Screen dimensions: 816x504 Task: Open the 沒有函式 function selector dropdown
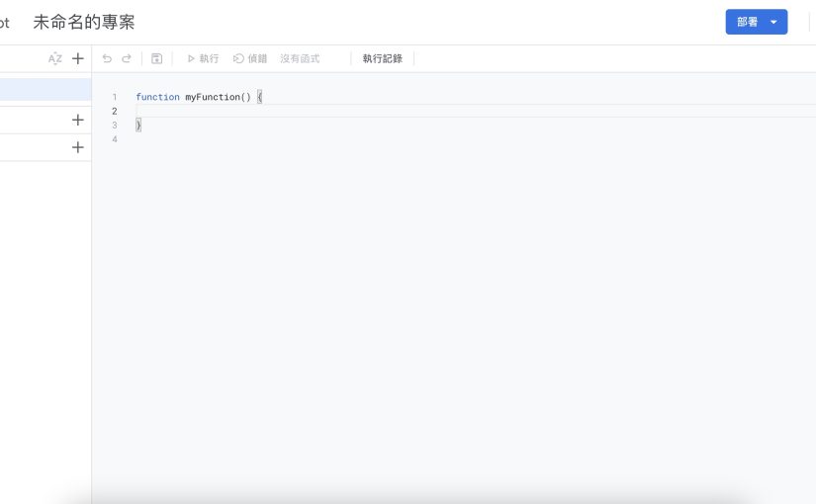click(x=300, y=59)
